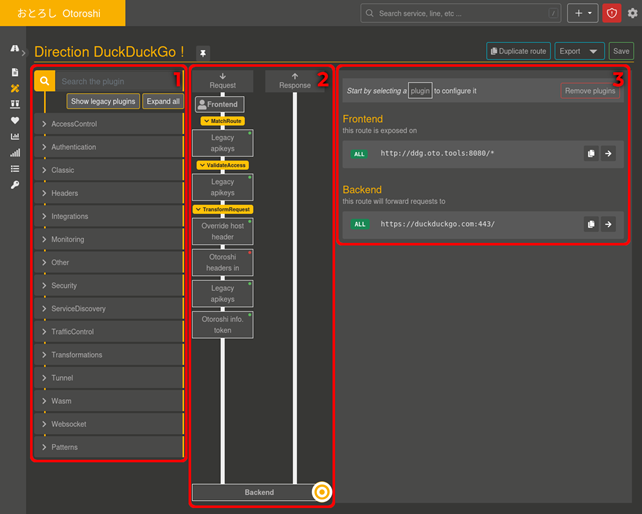Image resolution: width=642 pixels, height=514 pixels.
Task: Select Legacy apikeys under ValidateAccess
Action: [x=223, y=187]
